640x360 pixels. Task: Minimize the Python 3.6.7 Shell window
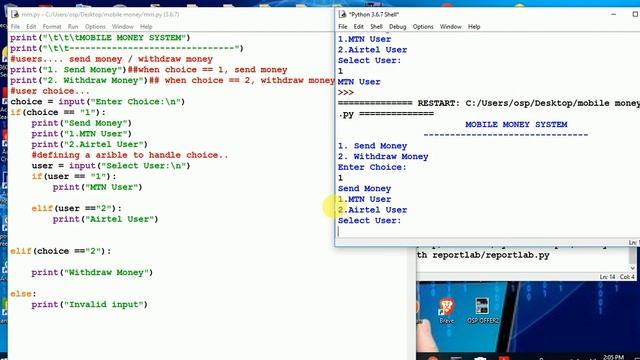coord(613,14)
